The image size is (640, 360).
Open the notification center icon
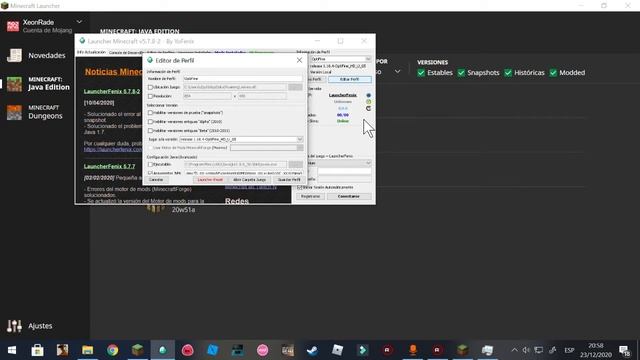624,350
